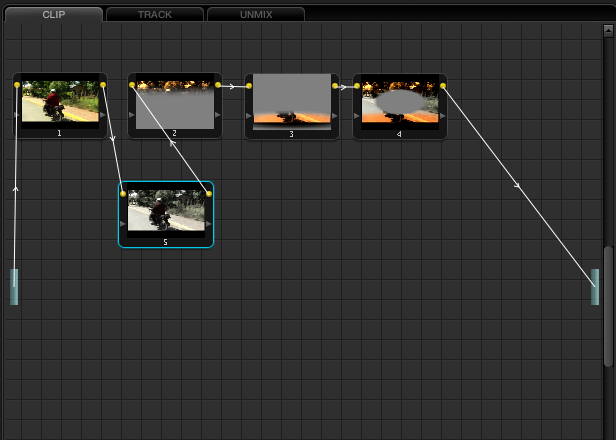Pick node 4 in the graph
This screenshot has height=440, width=616.
pos(399,102)
